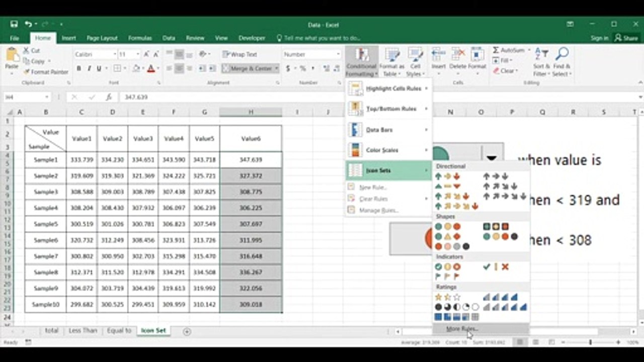The height and width of the screenshot is (362, 644).
Task: Select the Format Painter tool
Action: (46, 72)
